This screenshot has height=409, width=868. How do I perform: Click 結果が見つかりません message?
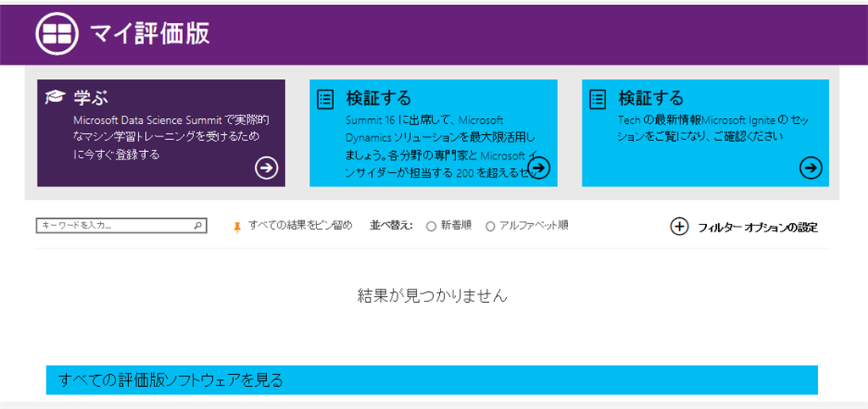point(432,295)
